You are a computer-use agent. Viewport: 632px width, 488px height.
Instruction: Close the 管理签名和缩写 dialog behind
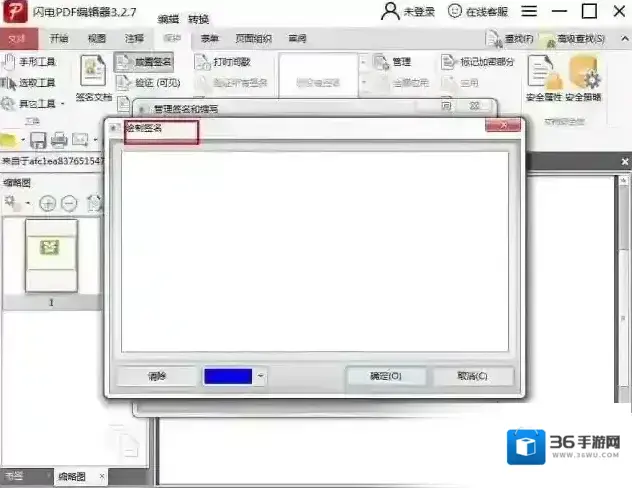pyautogui.click(x=475, y=106)
